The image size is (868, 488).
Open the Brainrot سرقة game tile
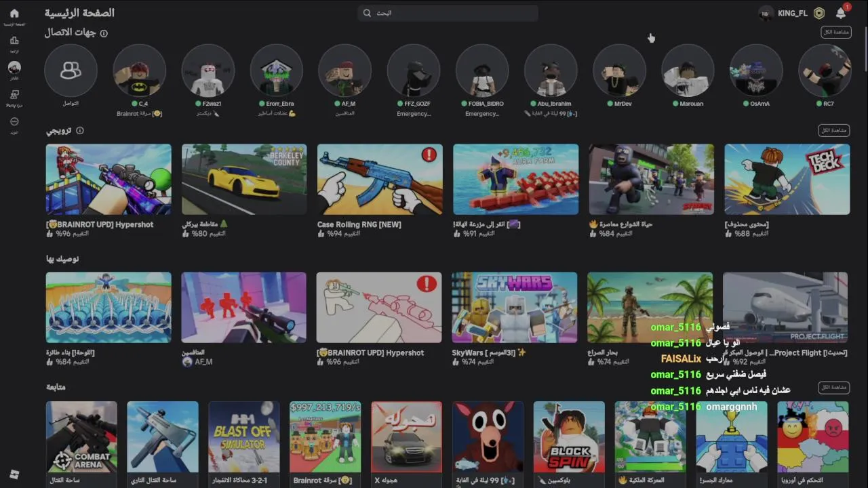coord(325,437)
